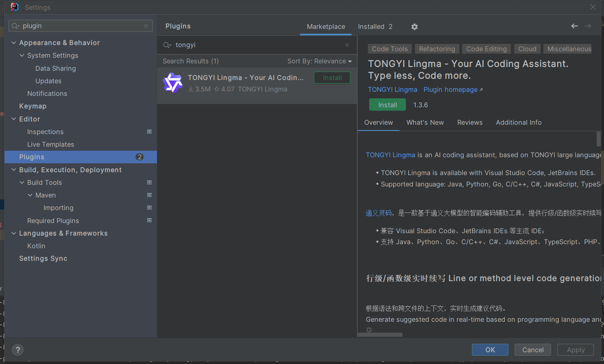Screen dimensions: 604x364
Task: Open the Overview tab
Action: tap(378, 122)
